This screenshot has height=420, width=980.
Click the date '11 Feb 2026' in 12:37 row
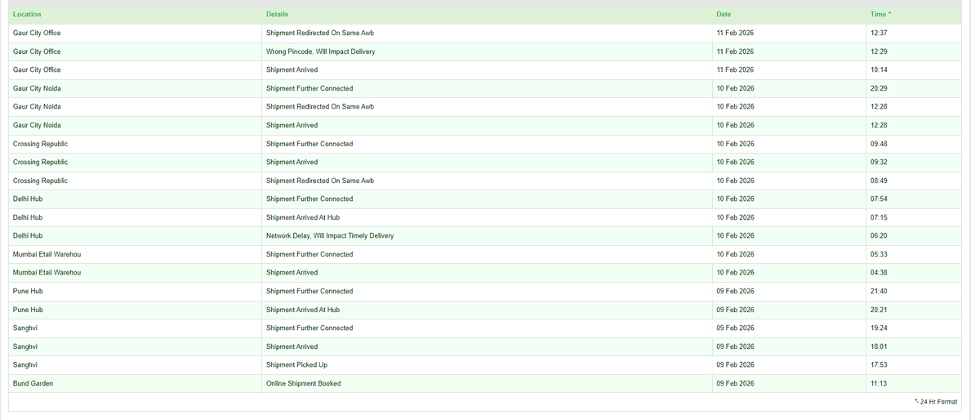735,34
